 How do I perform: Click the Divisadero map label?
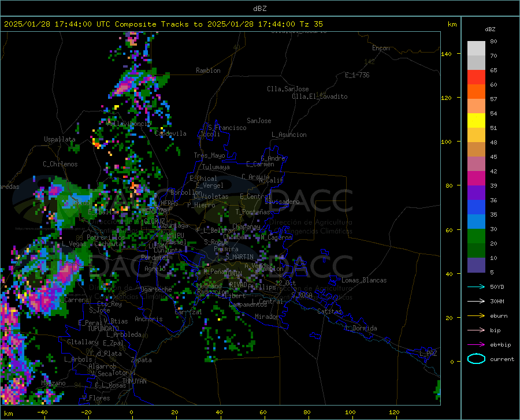coord(282,202)
